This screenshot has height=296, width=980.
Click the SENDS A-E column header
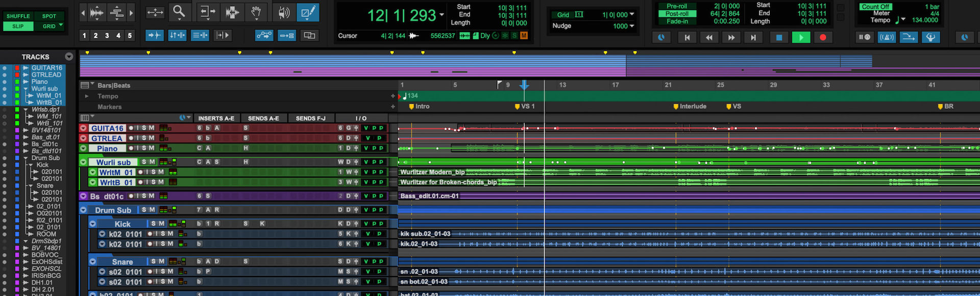(263, 118)
